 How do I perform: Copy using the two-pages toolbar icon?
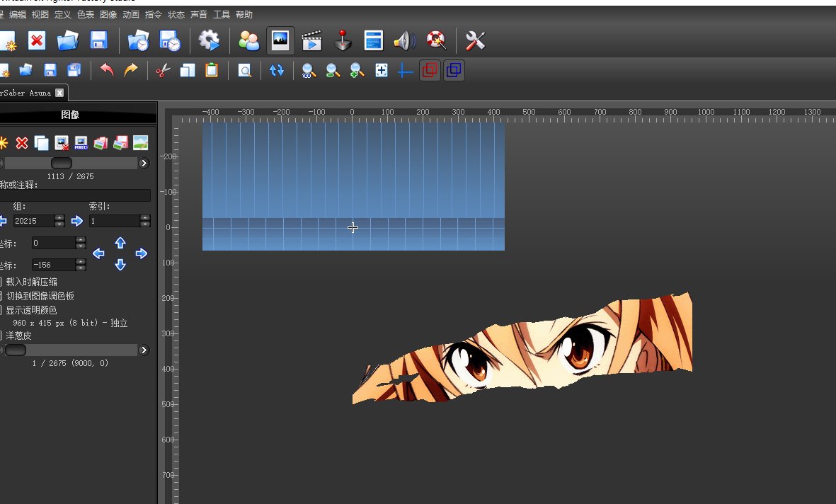tap(188, 70)
